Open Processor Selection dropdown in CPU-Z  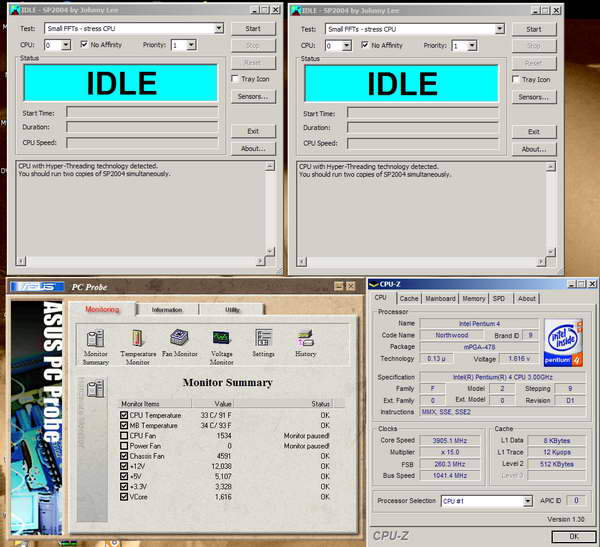pyautogui.click(x=527, y=501)
